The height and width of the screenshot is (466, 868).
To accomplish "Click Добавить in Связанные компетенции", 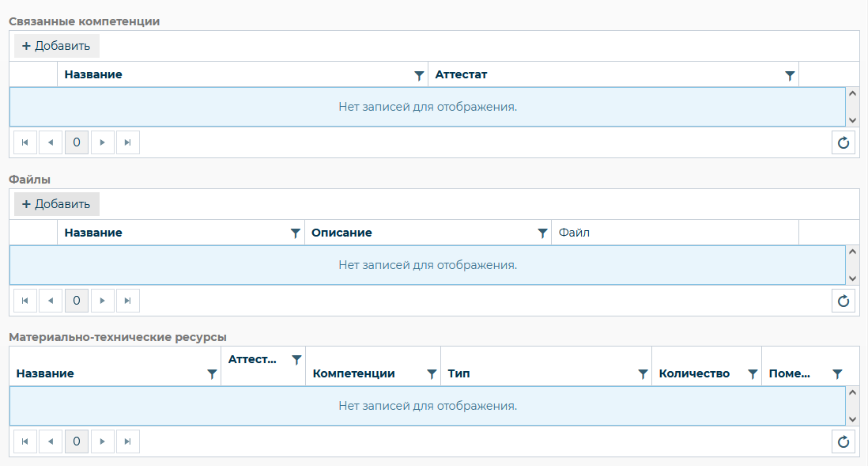I will (x=56, y=46).
